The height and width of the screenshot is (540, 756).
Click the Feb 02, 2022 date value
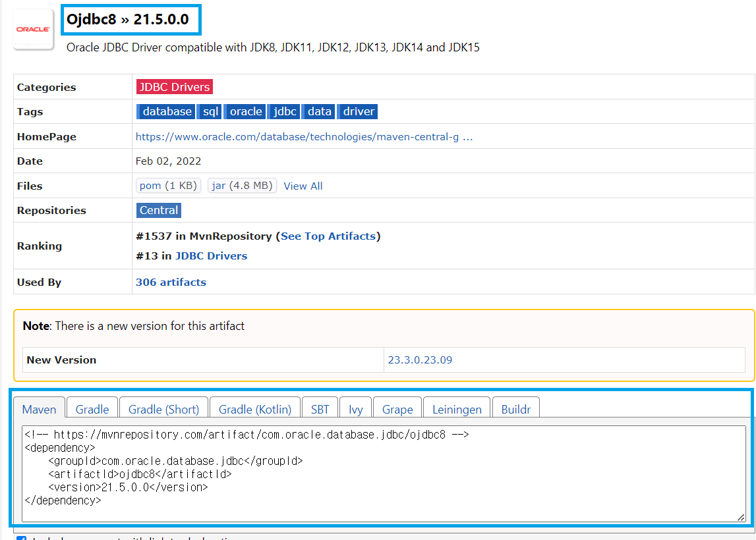(168, 161)
